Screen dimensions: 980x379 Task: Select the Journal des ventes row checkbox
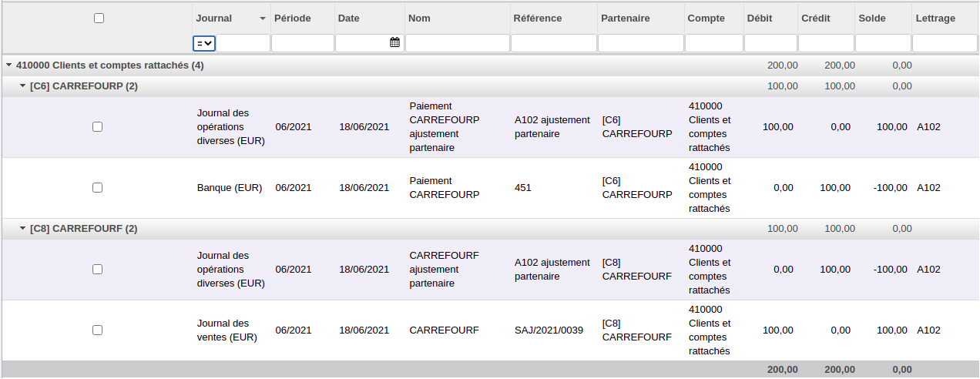point(97,330)
